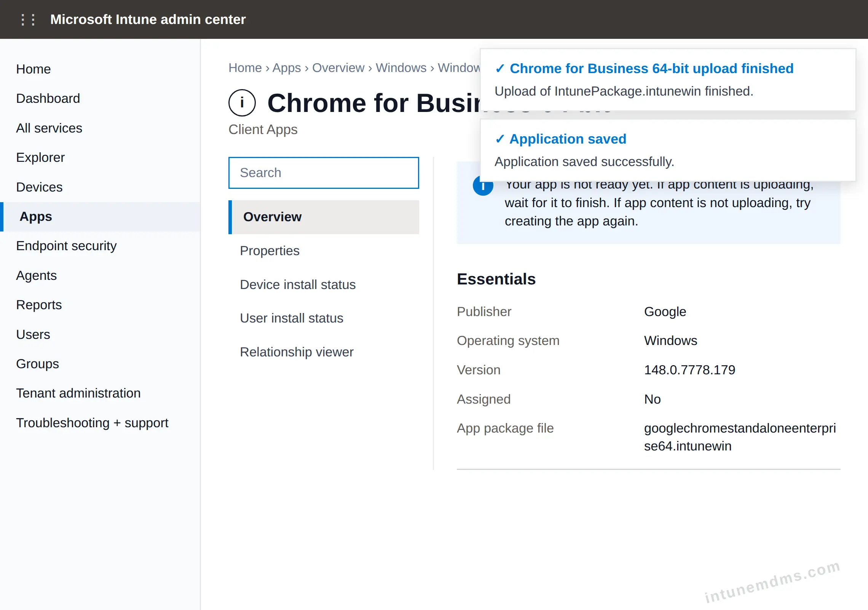Click version number 148.0.7778.179
The image size is (868, 610).
(690, 370)
